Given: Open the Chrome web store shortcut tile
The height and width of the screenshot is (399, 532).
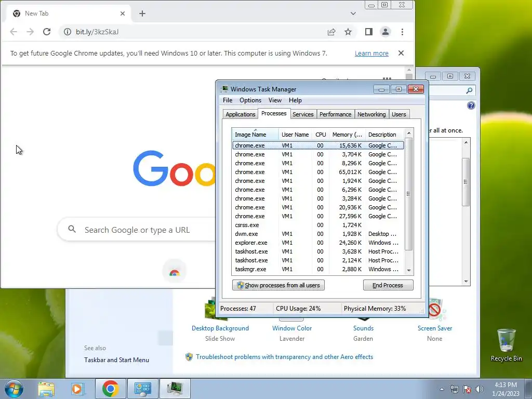Looking at the screenshot, I should [x=175, y=271].
